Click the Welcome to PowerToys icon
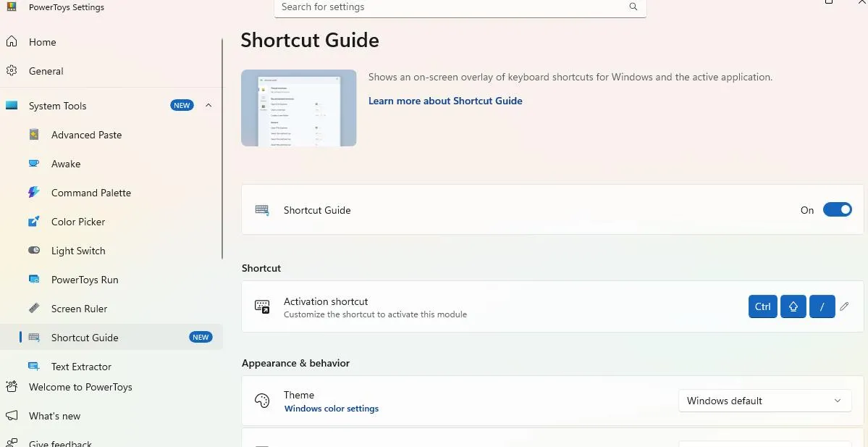Image resolution: width=868 pixels, height=447 pixels. [x=11, y=387]
